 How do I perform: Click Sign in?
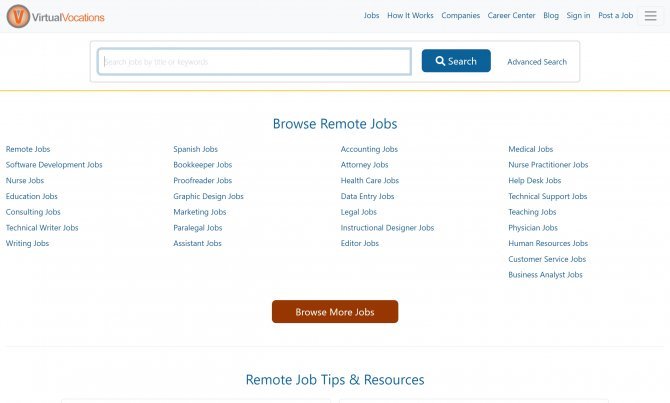(578, 15)
